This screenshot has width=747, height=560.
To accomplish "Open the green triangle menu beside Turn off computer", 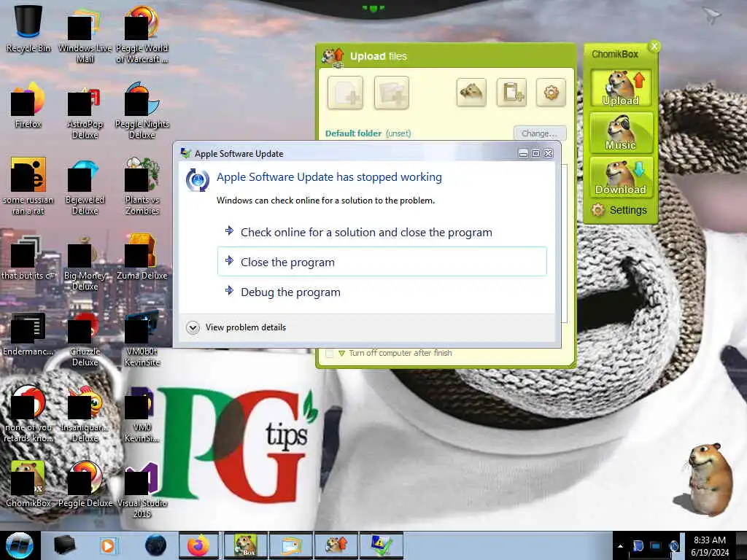I will tap(341, 354).
